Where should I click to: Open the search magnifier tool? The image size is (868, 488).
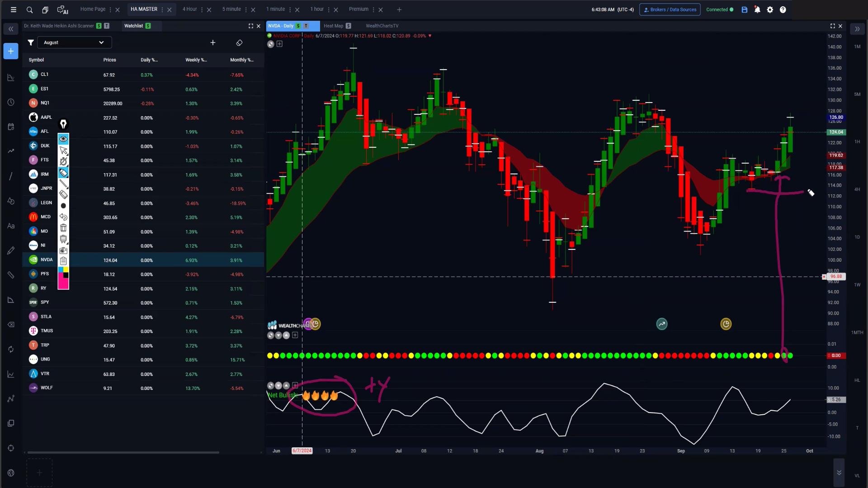click(29, 9)
